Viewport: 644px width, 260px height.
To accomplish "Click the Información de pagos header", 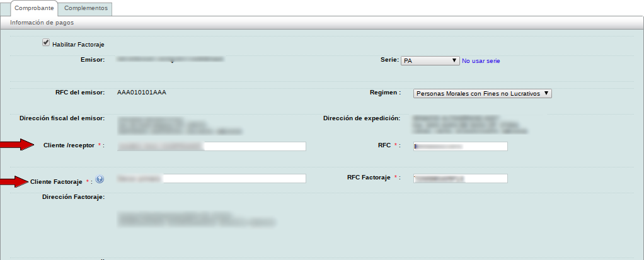I will 42,22.
